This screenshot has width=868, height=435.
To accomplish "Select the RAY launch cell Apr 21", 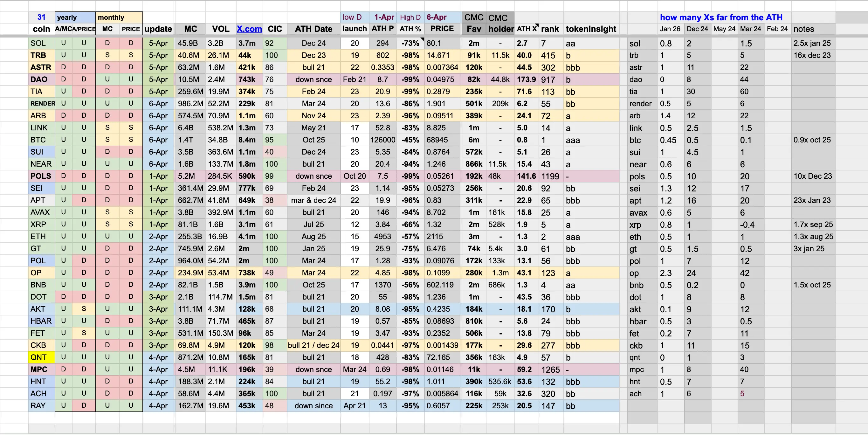I will pos(355,406).
